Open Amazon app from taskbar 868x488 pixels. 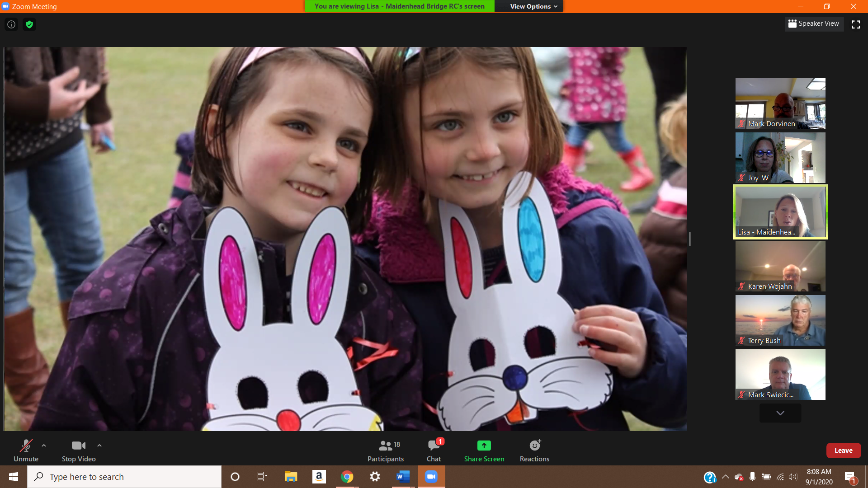coord(319,477)
